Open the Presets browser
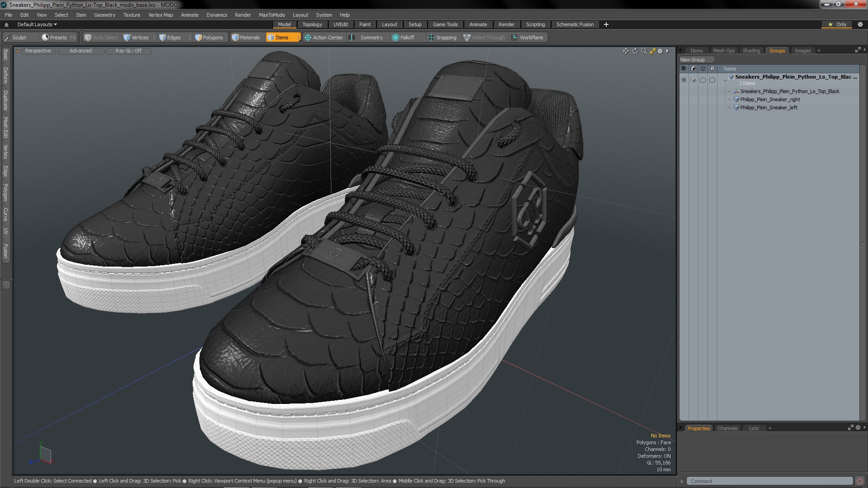 58,38
